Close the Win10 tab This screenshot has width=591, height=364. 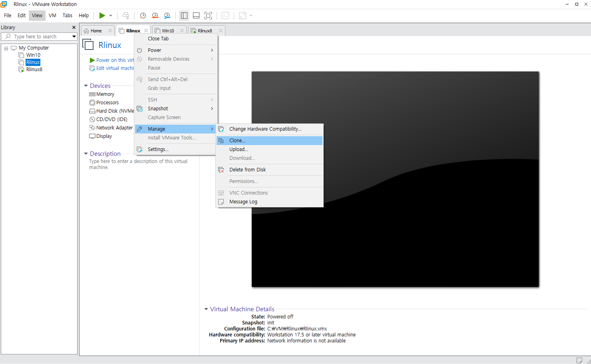182,31
